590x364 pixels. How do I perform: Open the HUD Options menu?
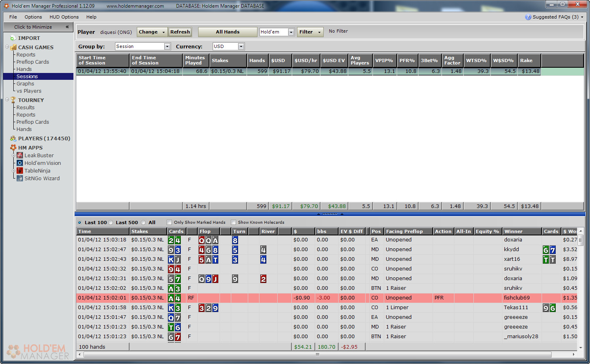(64, 17)
